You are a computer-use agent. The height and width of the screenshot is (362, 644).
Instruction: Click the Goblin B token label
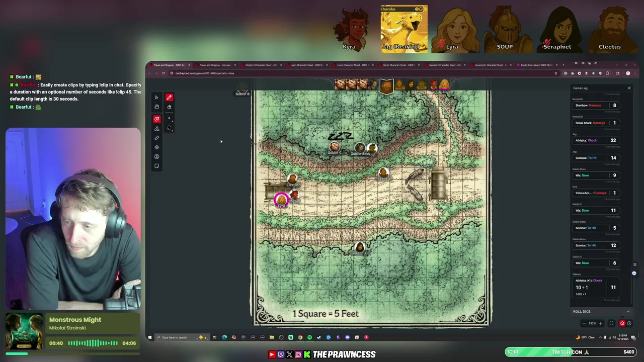tap(243, 94)
